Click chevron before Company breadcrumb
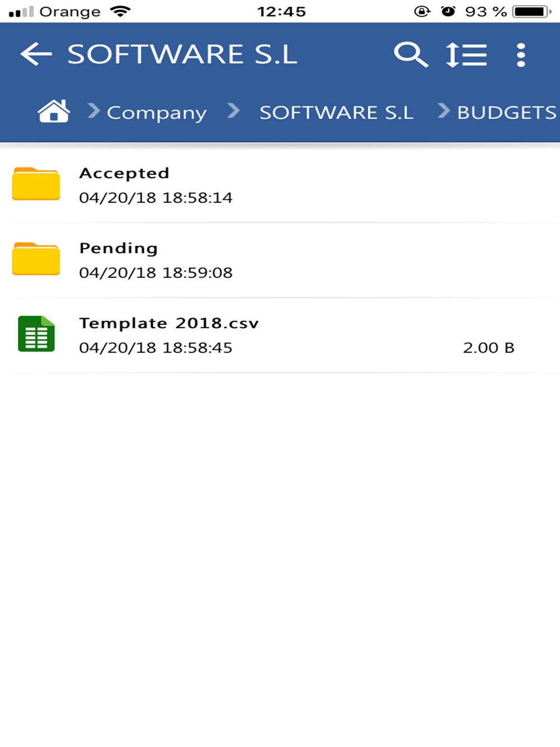 [x=94, y=111]
